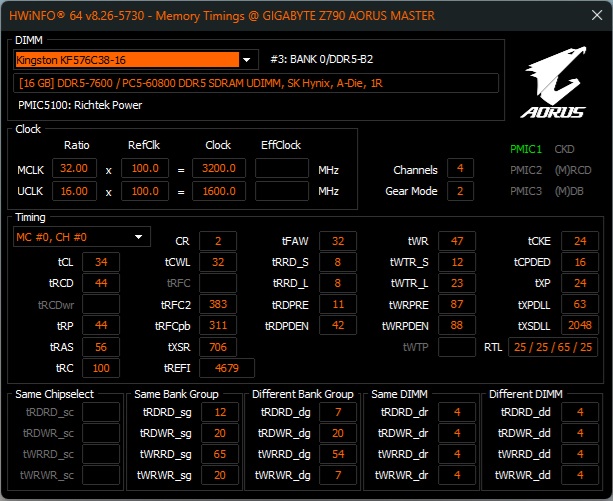Click the empty tRDRD_sc field
This screenshot has height=501, width=613.
101,412
